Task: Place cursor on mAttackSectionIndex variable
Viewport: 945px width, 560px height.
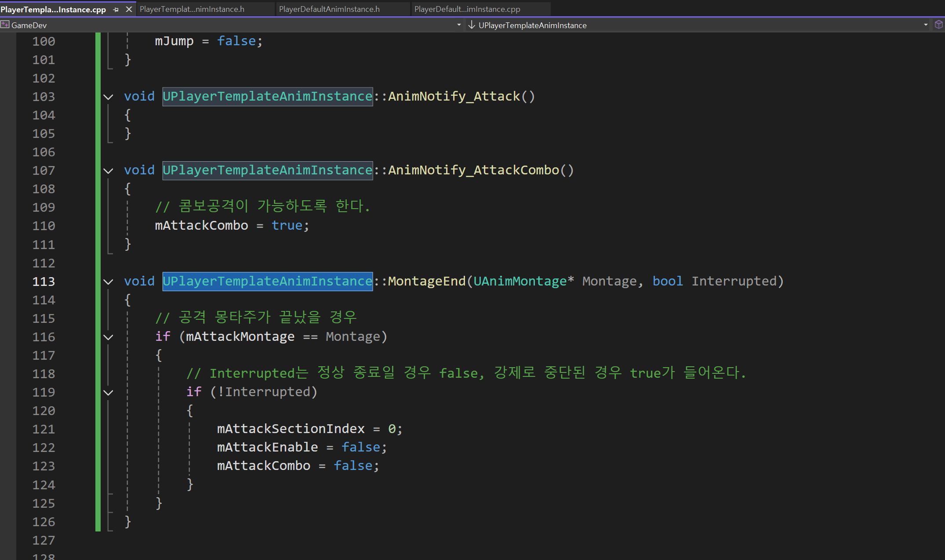Action: pyautogui.click(x=291, y=429)
